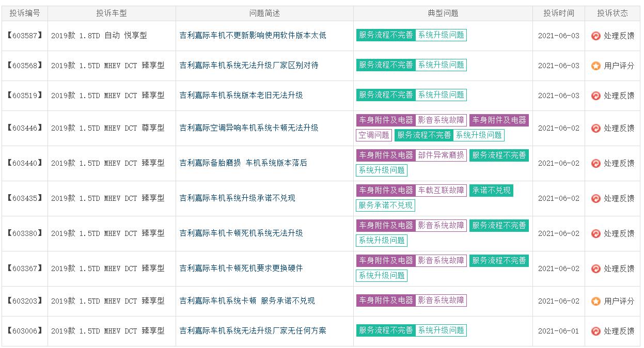Click the red status icon in row 603006
Screen dimensions: 644x348
click(x=595, y=331)
